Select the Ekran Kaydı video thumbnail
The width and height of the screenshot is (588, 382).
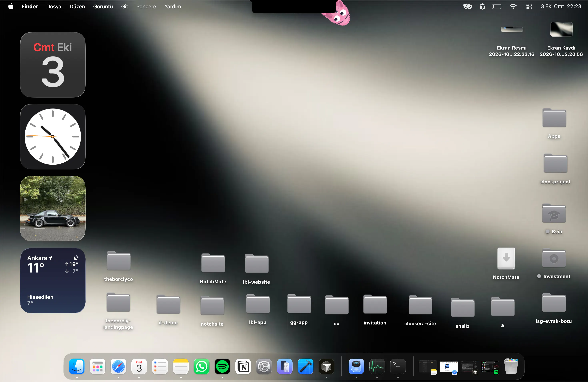pyautogui.click(x=561, y=29)
